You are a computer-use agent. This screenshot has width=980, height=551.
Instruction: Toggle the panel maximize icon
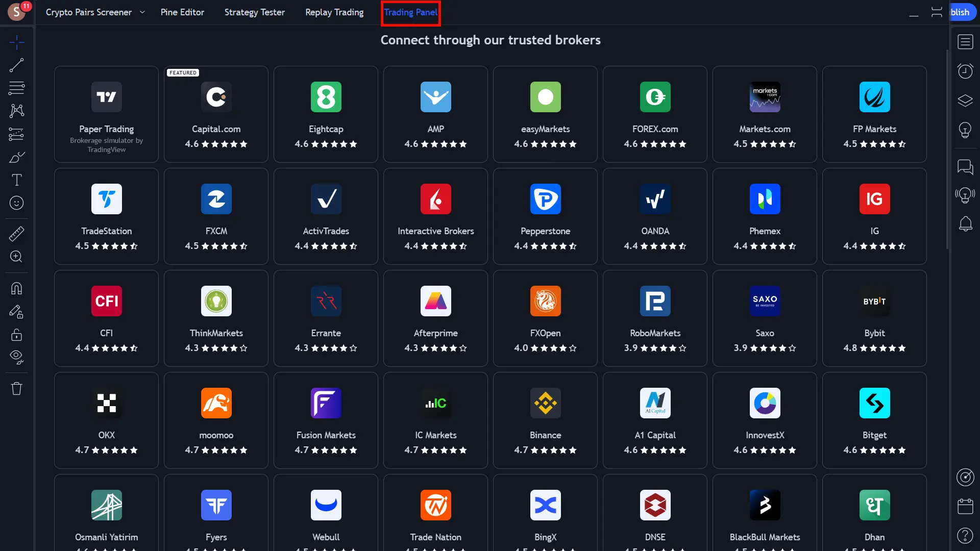point(937,12)
